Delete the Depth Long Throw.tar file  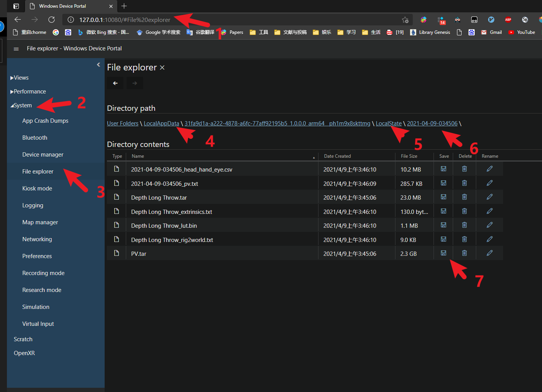click(x=464, y=197)
